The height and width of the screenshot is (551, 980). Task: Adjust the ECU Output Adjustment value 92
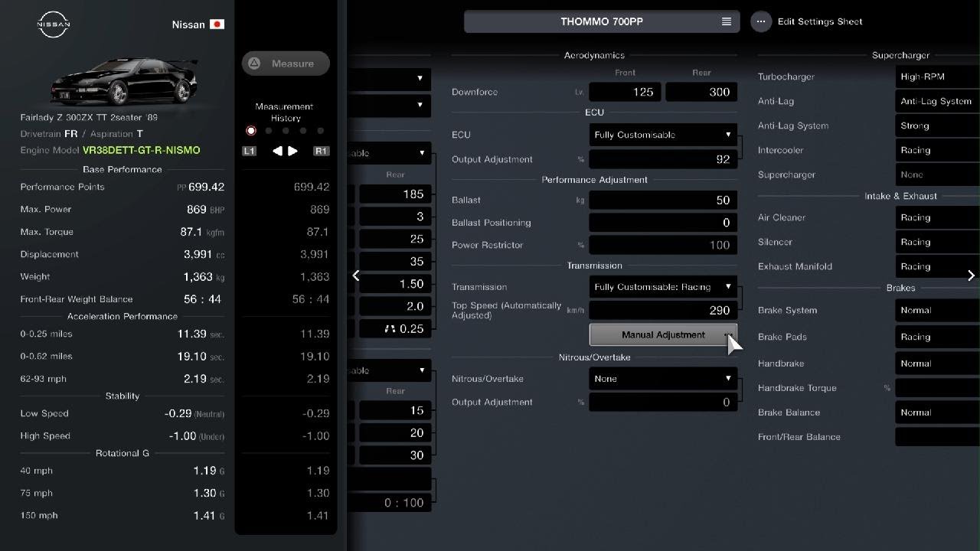pos(663,159)
